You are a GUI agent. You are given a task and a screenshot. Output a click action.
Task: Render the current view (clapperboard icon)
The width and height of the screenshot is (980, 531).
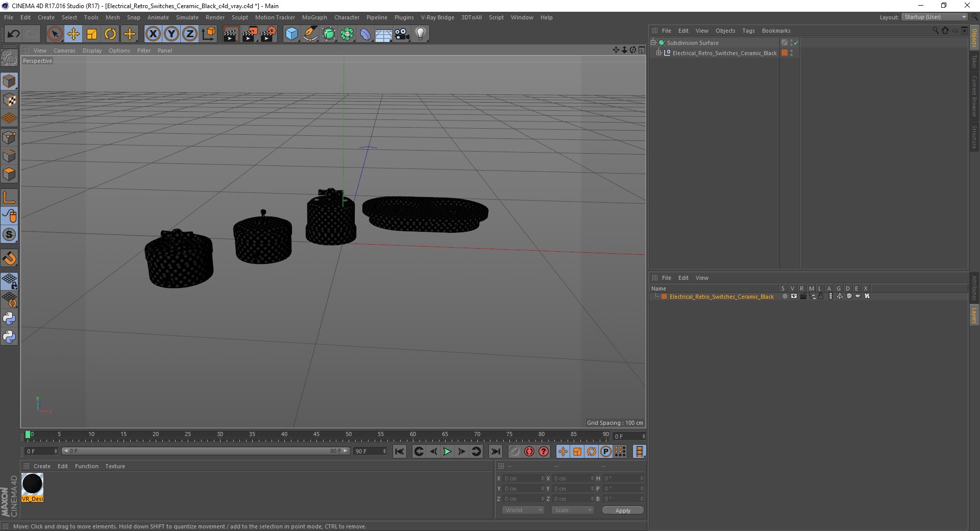pyautogui.click(x=231, y=34)
